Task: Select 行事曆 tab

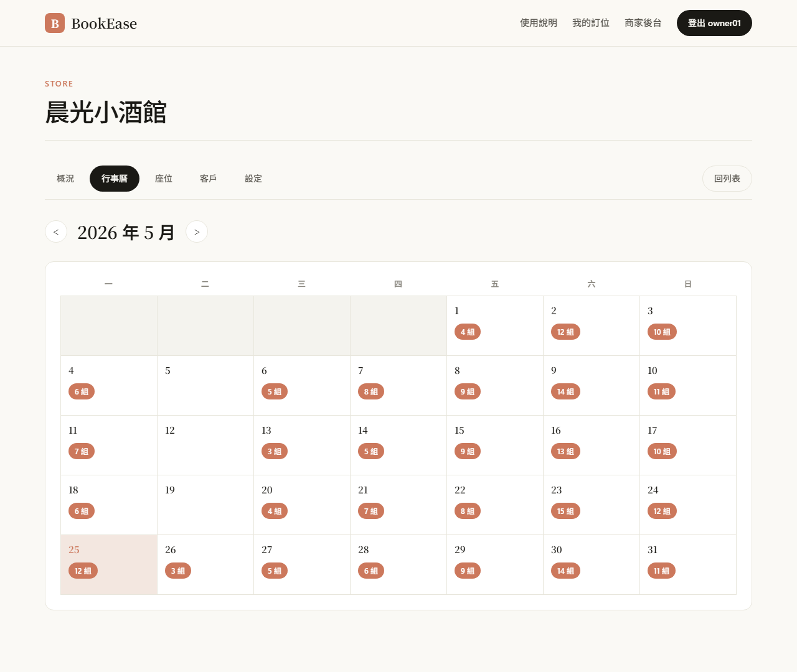Action: pyautogui.click(x=115, y=179)
